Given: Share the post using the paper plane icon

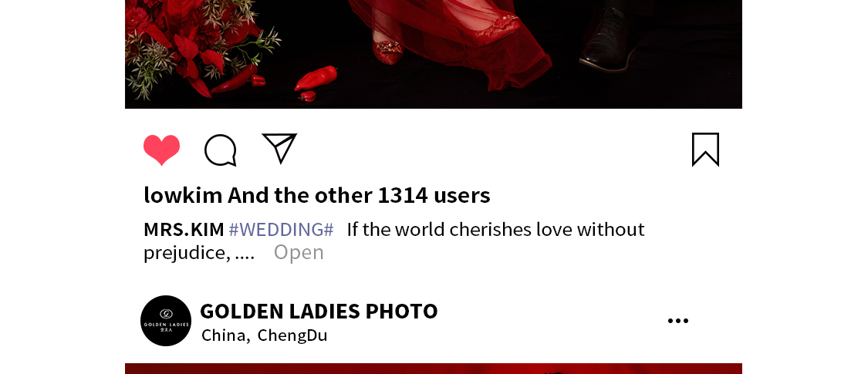Looking at the screenshot, I should (x=279, y=148).
